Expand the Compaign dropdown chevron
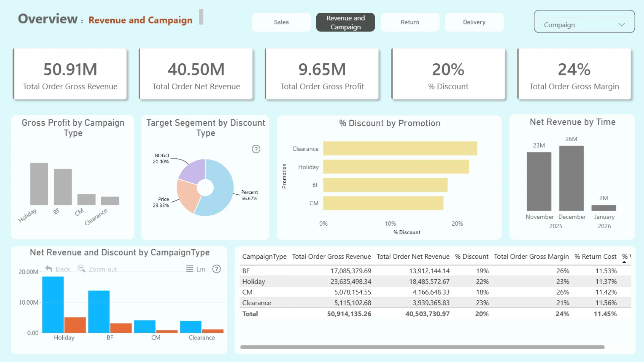644x362 pixels. [x=621, y=25]
